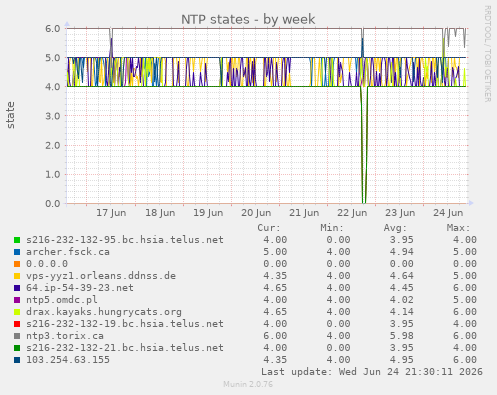Click the Max: column header
Screen dimensions: 497x395
459,228
